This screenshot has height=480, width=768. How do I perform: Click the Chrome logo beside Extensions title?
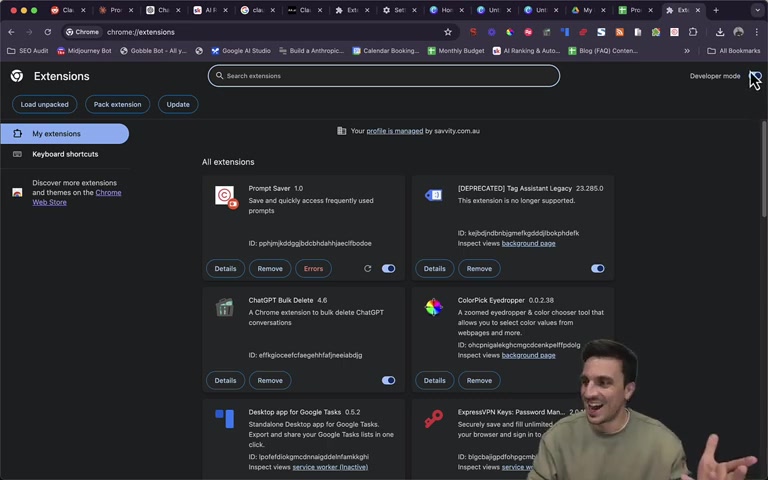pyautogui.click(x=17, y=76)
